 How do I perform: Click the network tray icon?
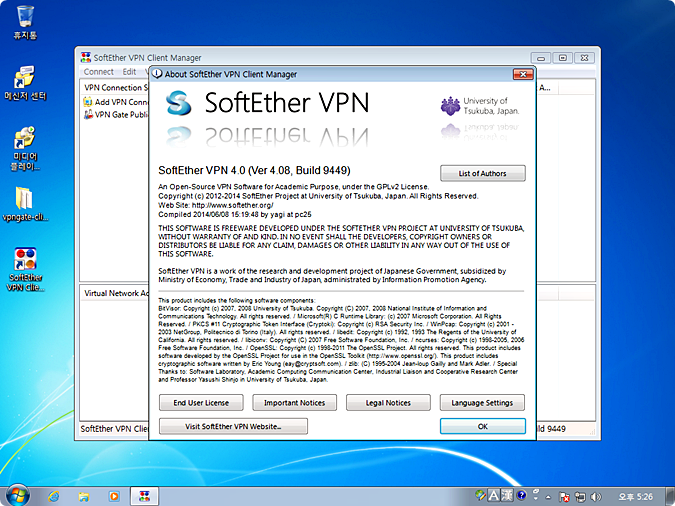pyautogui.click(x=580, y=497)
